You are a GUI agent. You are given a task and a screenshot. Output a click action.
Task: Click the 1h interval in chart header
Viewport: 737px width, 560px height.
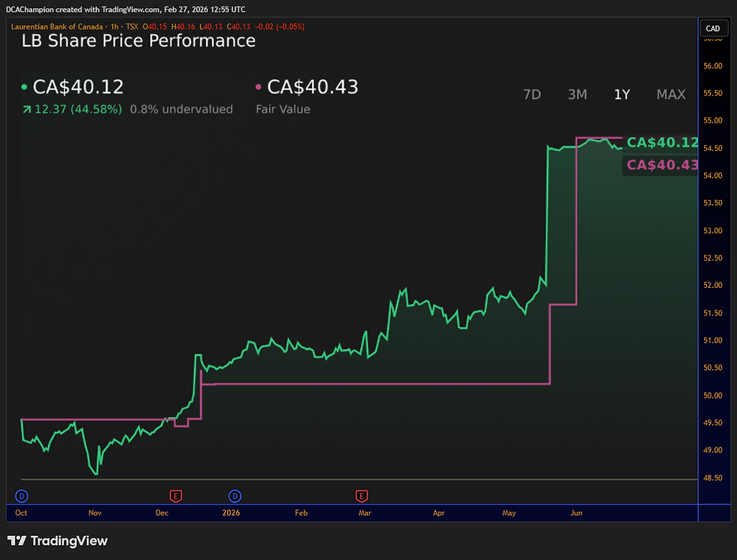(x=114, y=27)
